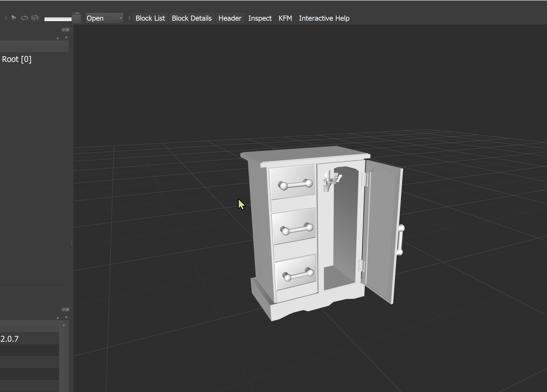Select the Root [0] tree item
The height and width of the screenshot is (392, 547).
point(17,59)
